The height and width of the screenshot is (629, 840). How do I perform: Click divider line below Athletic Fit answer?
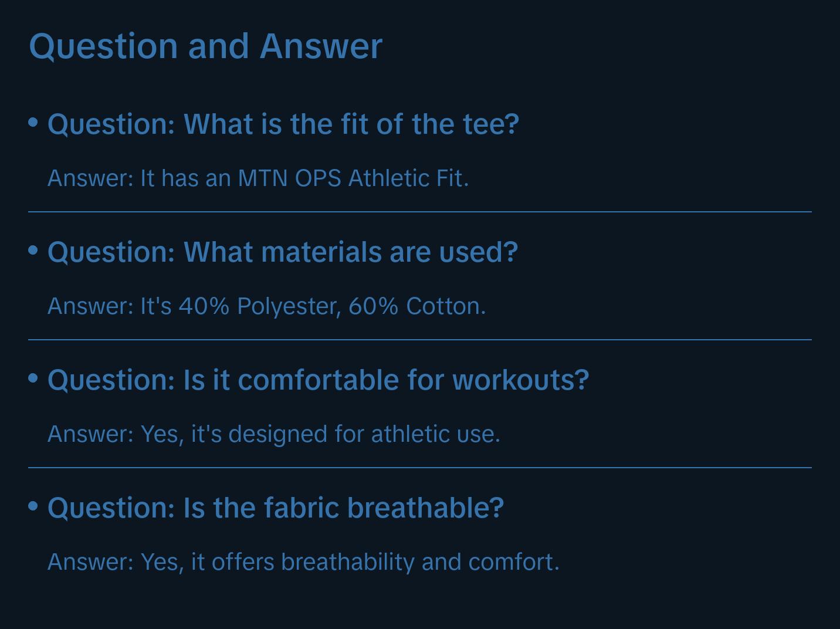pos(419,212)
